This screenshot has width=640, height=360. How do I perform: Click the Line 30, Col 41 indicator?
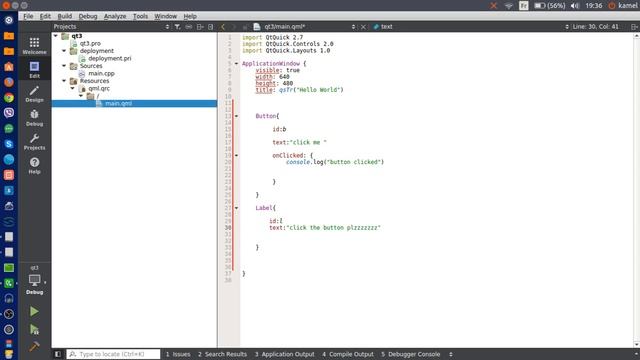pos(596,27)
